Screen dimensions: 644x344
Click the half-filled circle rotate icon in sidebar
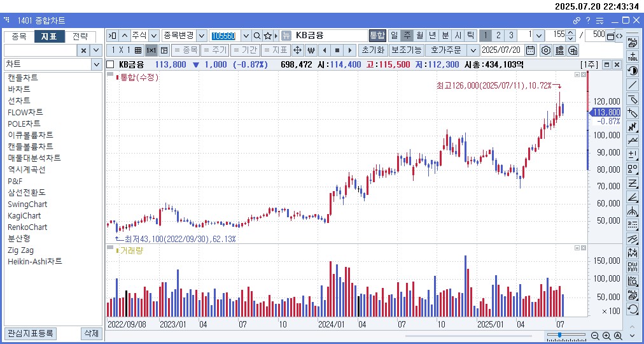[633, 71]
